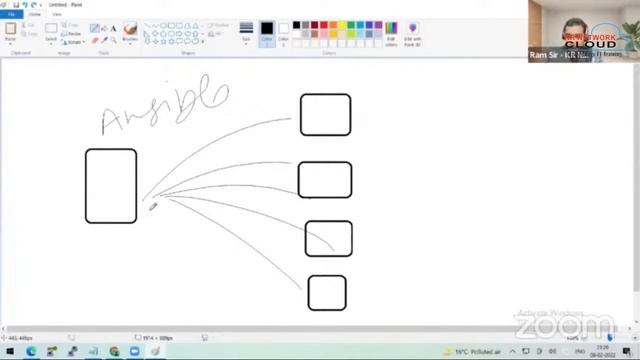Open Google Chrome from the taskbar
Screen dimensions: 640x360
click(x=114, y=351)
